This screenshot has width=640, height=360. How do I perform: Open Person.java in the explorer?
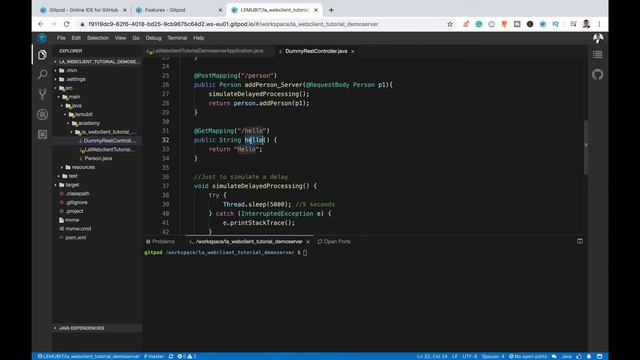tap(98, 158)
